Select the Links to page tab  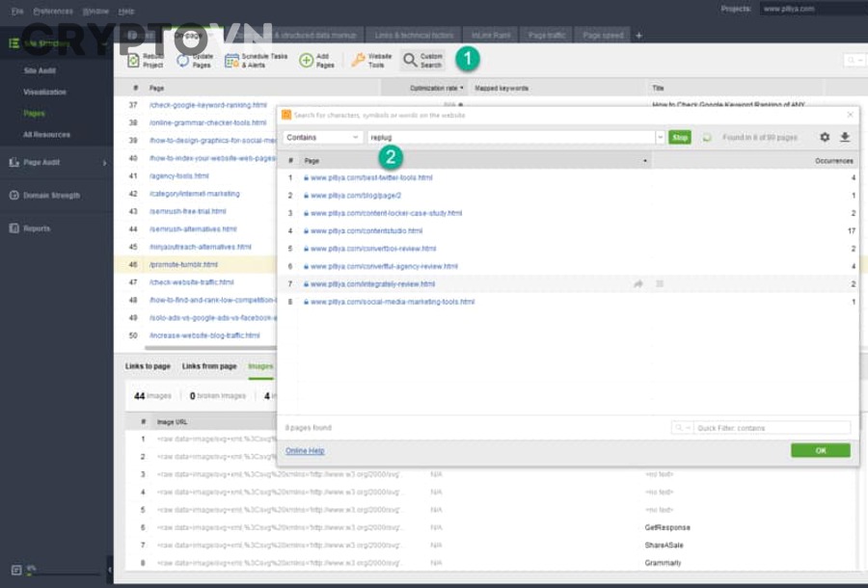[148, 366]
